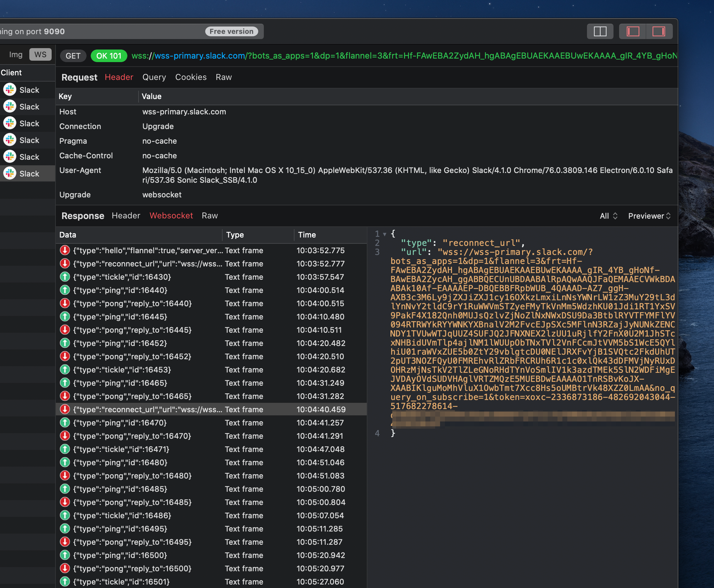Viewport: 714px width, 588px height.
Task: Open the Request Cookies tab
Action: pos(191,77)
